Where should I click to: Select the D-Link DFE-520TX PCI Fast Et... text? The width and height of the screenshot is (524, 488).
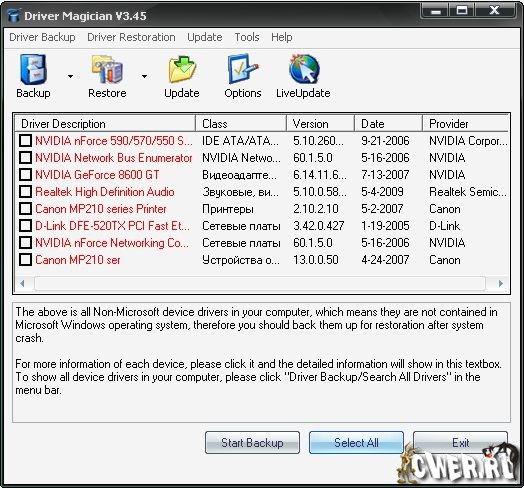point(112,226)
